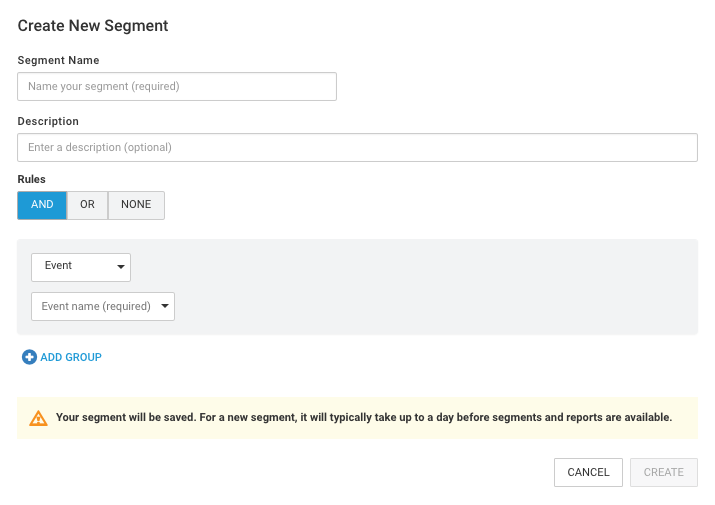The width and height of the screenshot is (715, 505).
Task: Click the segment-will-be-saved warning message
Action: point(364,418)
